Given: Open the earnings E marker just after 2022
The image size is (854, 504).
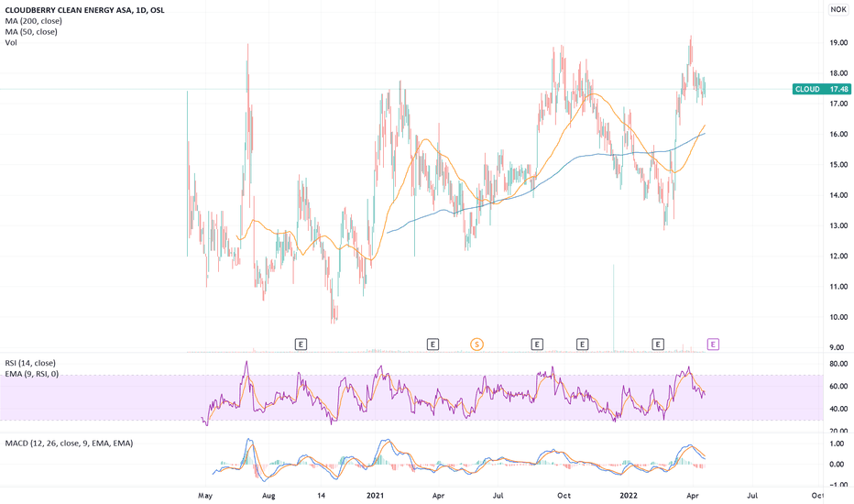Looking at the screenshot, I should click(x=658, y=345).
